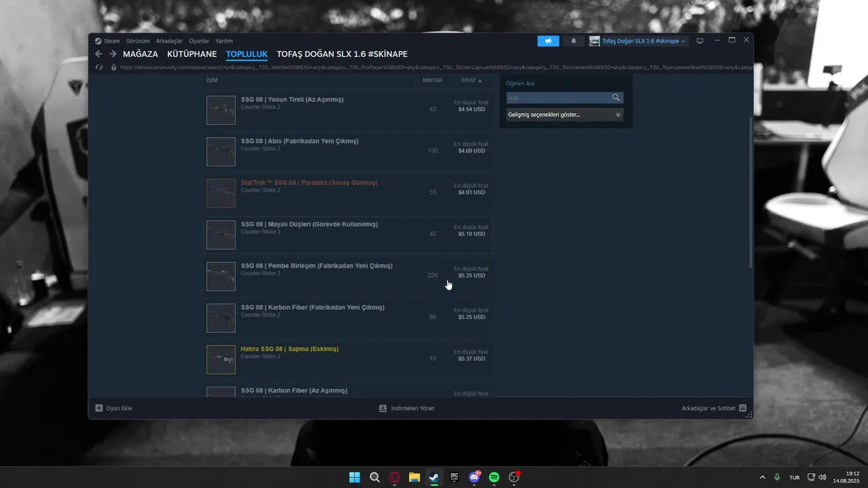Click the Steam taskbar icon
Viewport: 868px width, 488px height.
click(434, 477)
